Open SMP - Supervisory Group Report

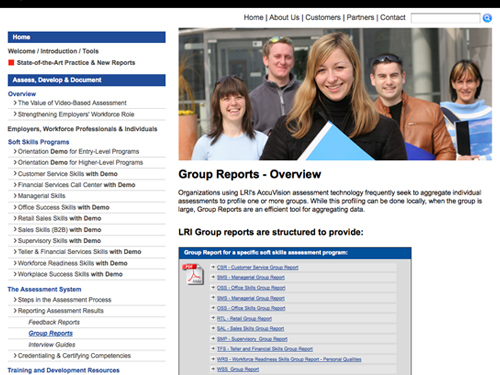252,339
